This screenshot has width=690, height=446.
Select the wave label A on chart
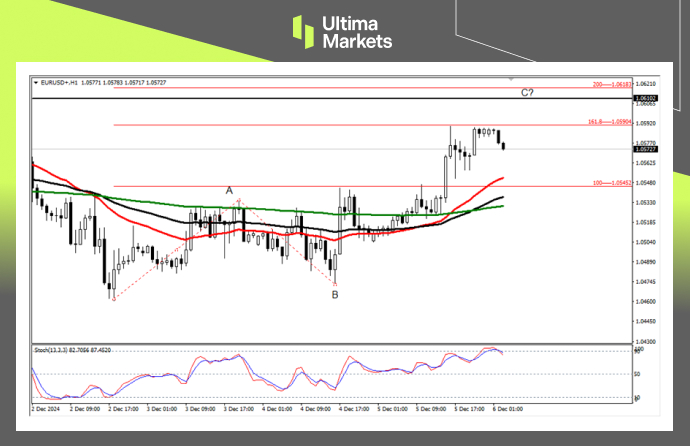tap(229, 190)
